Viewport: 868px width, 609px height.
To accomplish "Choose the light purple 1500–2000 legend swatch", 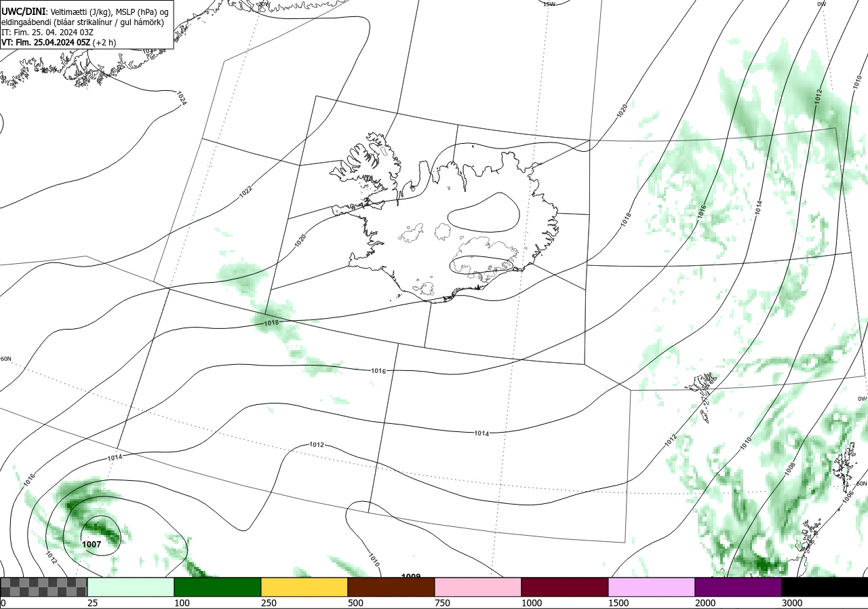I will click(x=652, y=587).
